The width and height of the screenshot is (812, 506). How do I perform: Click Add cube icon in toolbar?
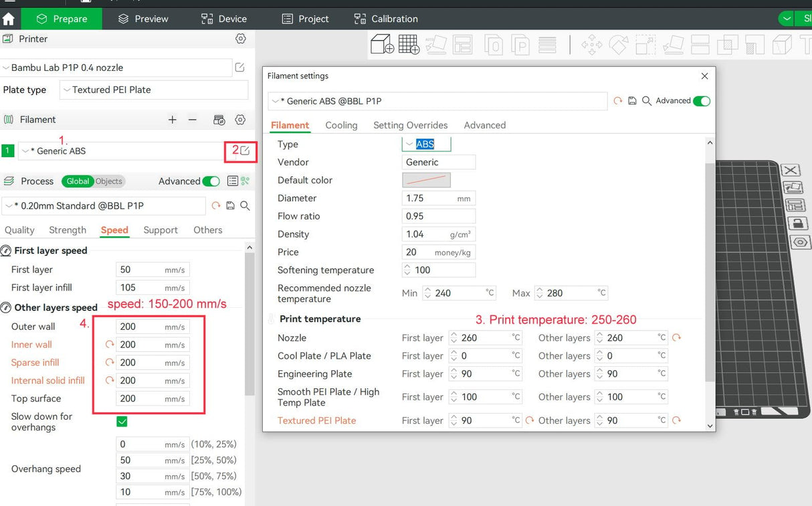click(382, 45)
